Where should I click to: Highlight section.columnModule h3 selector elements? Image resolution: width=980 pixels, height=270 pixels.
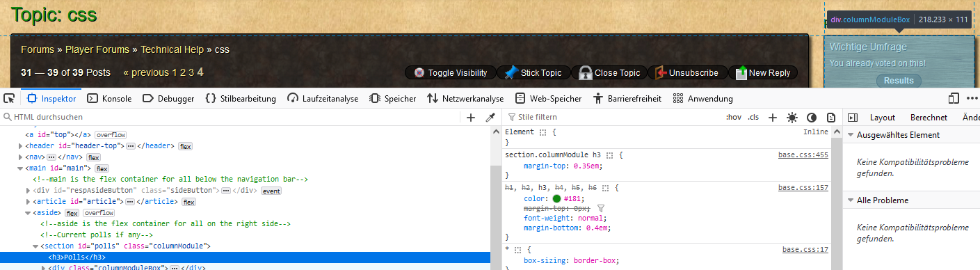tap(609, 156)
